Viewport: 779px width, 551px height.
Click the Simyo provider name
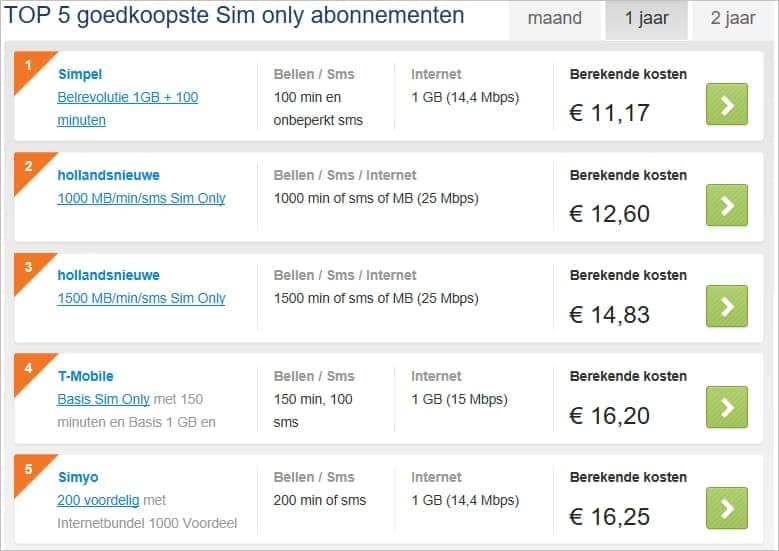[x=78, y=477]
